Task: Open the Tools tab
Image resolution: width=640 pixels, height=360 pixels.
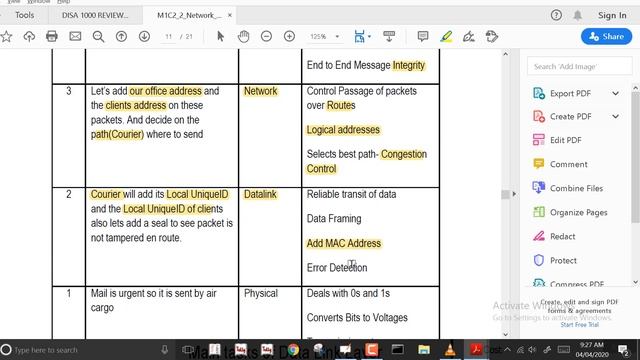Action: [x=24, y=15]
